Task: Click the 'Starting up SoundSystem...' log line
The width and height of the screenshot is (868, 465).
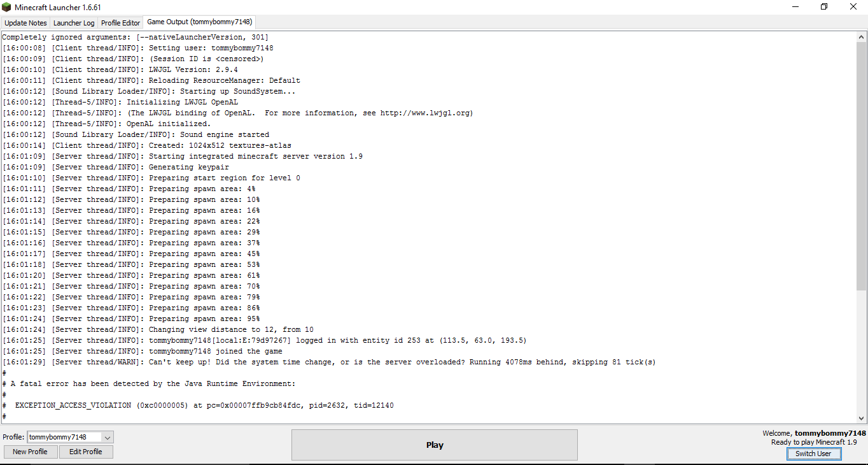Action: tap(149, 91)
